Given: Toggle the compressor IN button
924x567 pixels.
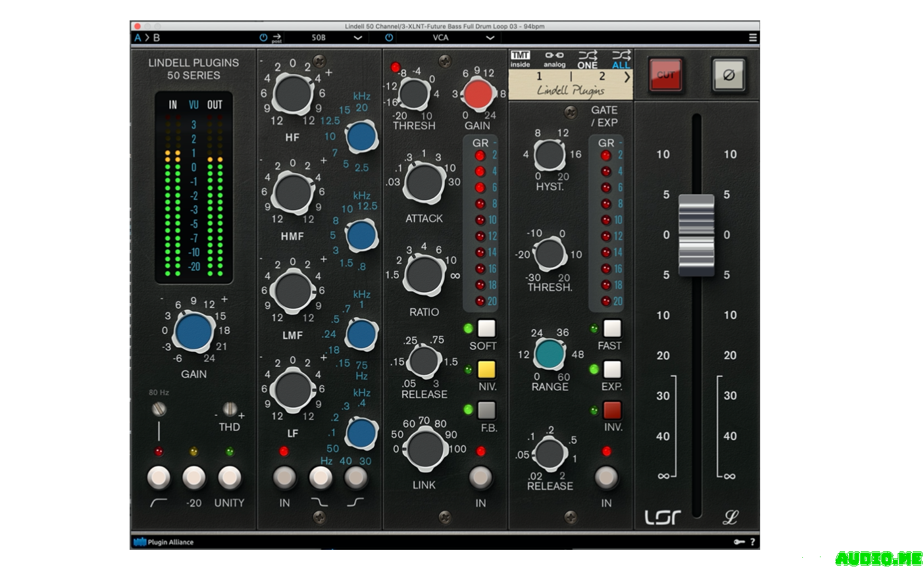Looking at the screenshot, I should (x=480, y=478).
